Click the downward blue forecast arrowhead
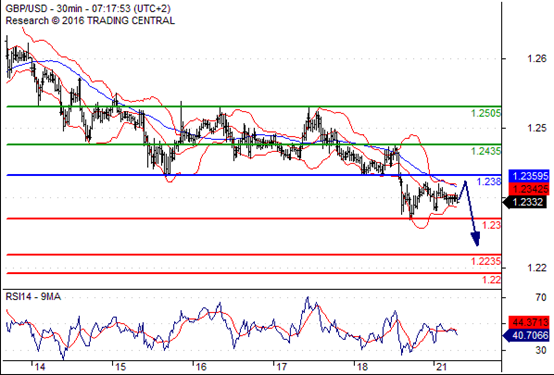The width and height of the screenshot is (554, 375). coord(476,239)
